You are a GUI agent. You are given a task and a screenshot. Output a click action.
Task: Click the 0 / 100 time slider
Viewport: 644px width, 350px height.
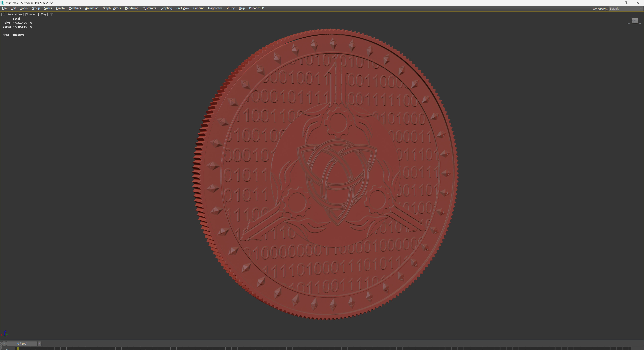(22, 343)
